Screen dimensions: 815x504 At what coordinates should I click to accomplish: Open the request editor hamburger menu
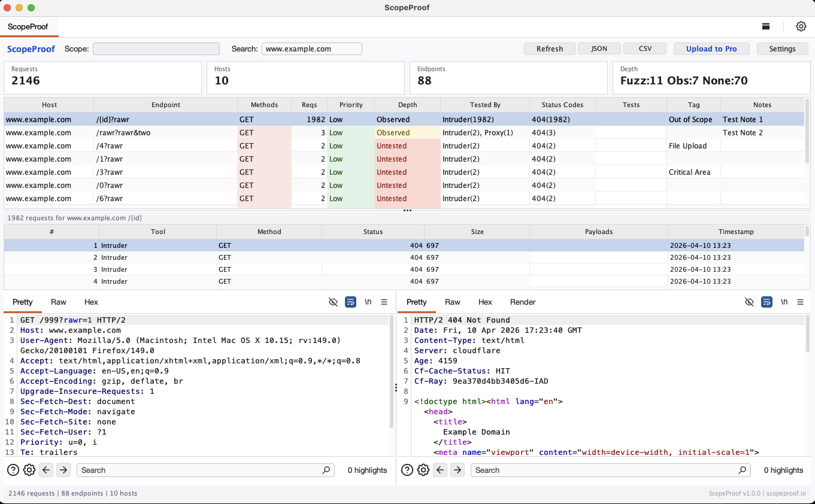tap(384, 302)
